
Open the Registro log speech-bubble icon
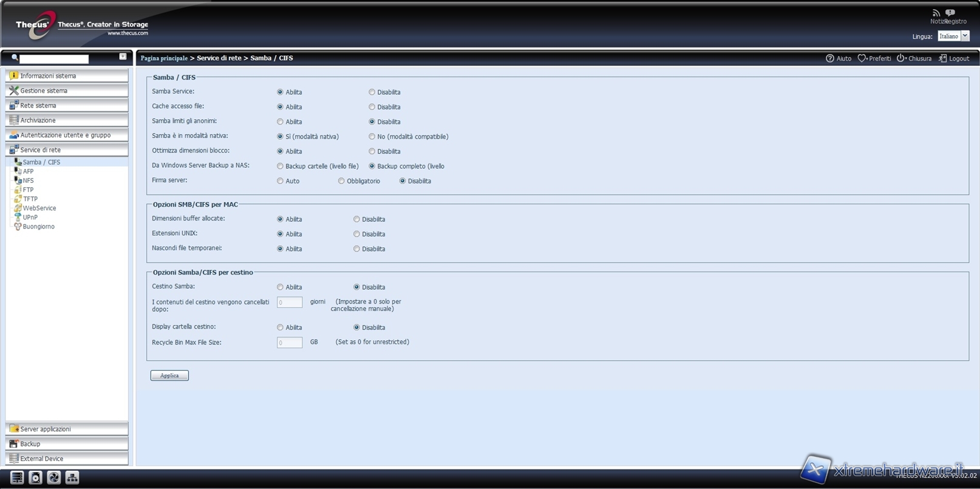coord(950,13)
